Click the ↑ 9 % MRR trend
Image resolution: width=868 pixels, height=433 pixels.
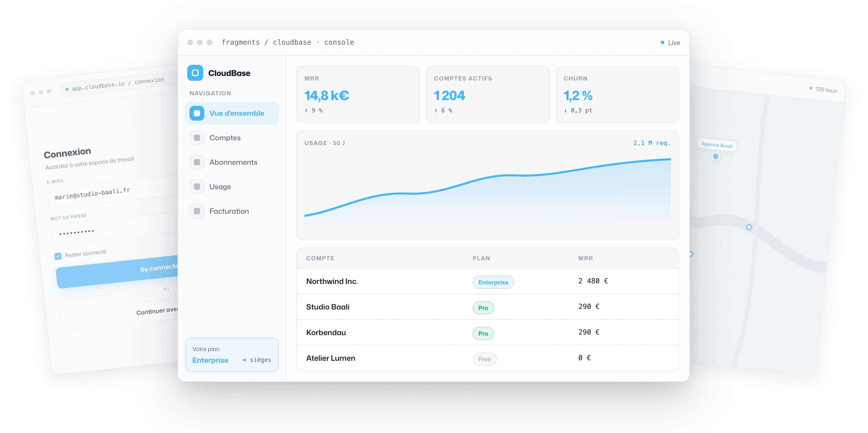point(313,110)
